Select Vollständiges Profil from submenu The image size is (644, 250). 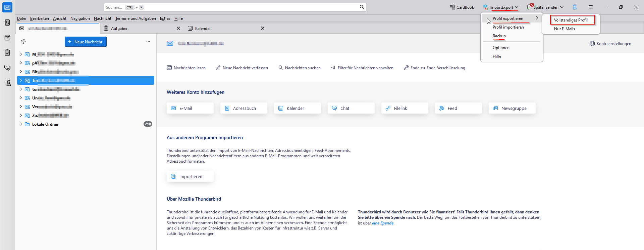(x=571, y=20)
